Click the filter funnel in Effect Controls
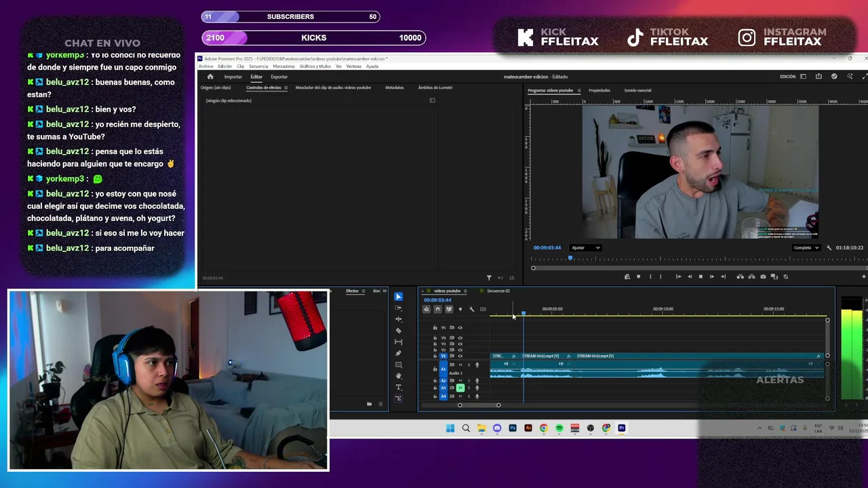 pos(489,278)
